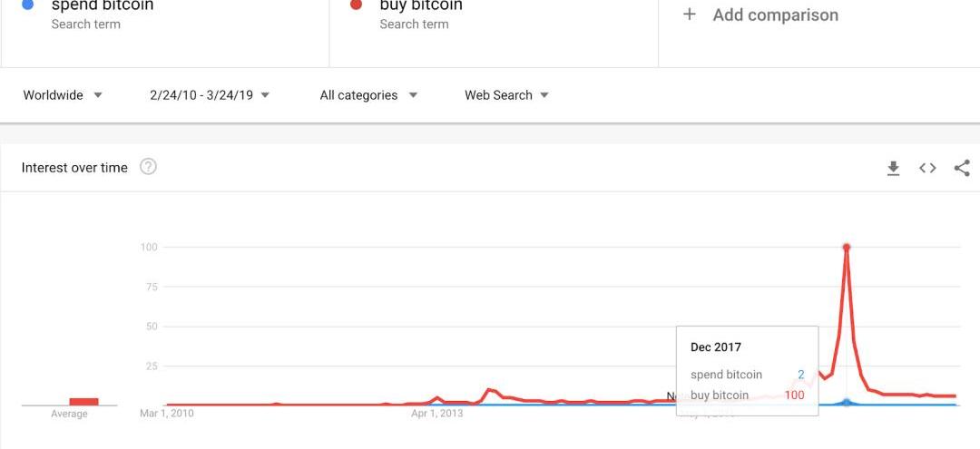The image size is (980, 449).
Task: Click the plus icon for Add comparison
Action: pyautogui.click(x=690, y=15)
